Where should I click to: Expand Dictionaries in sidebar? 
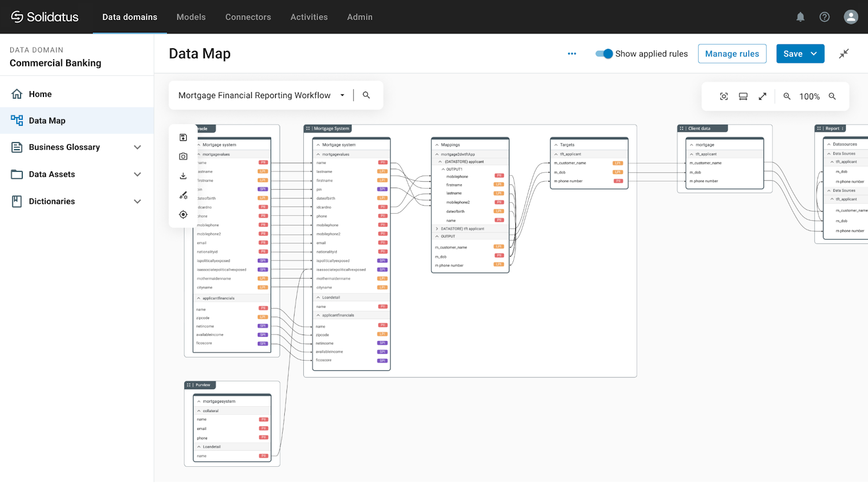(137, 201)
